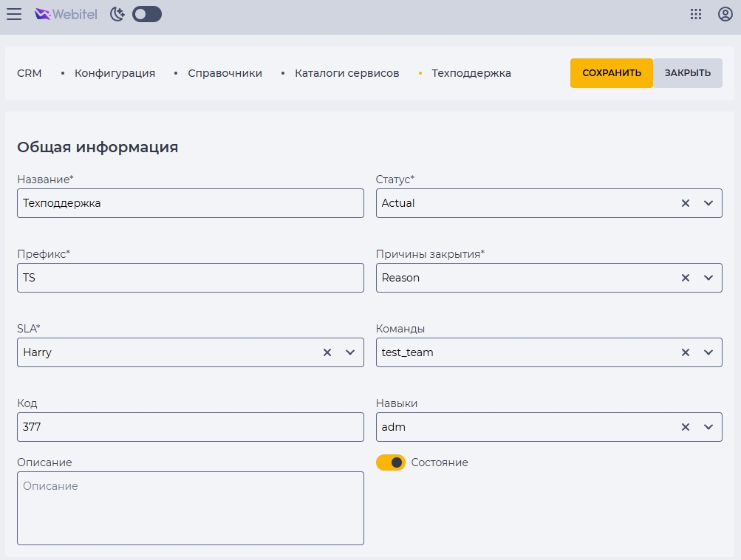Click the Сохранить button
741x560 pixels.
[x=612, y=73]
